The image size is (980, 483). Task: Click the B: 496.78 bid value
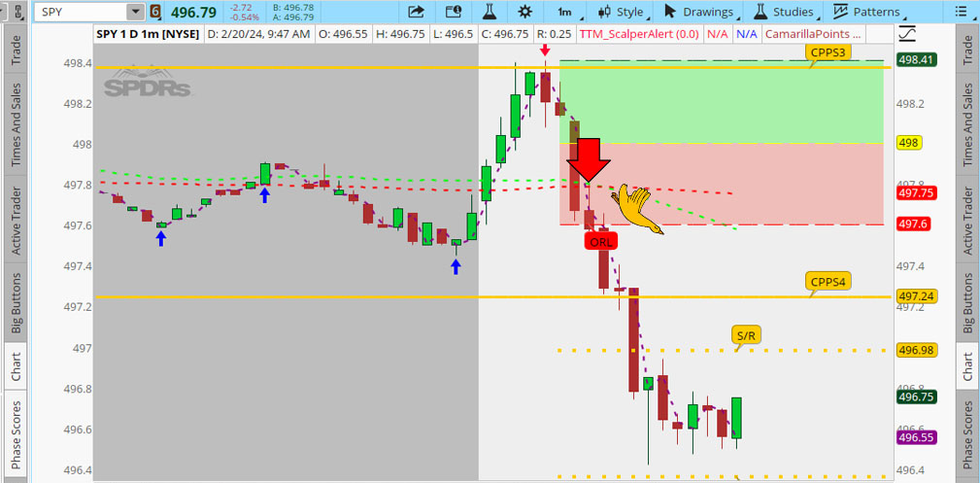pos(293,7)
